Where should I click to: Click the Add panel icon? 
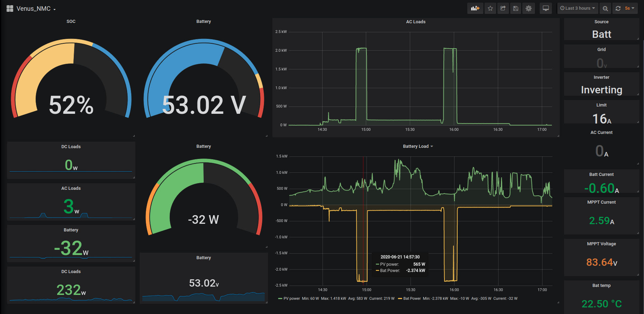coord(475,8)
